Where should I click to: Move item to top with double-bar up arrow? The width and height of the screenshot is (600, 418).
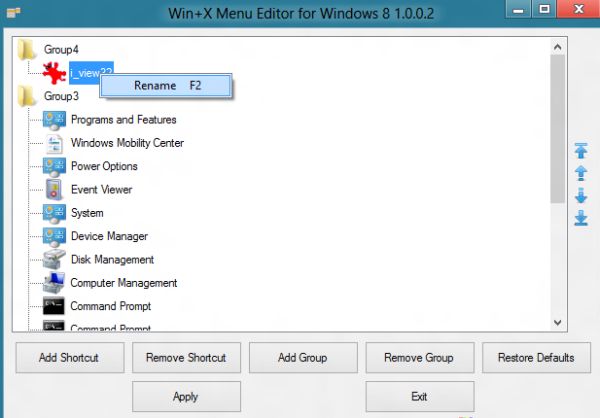(x=581, y=150)
